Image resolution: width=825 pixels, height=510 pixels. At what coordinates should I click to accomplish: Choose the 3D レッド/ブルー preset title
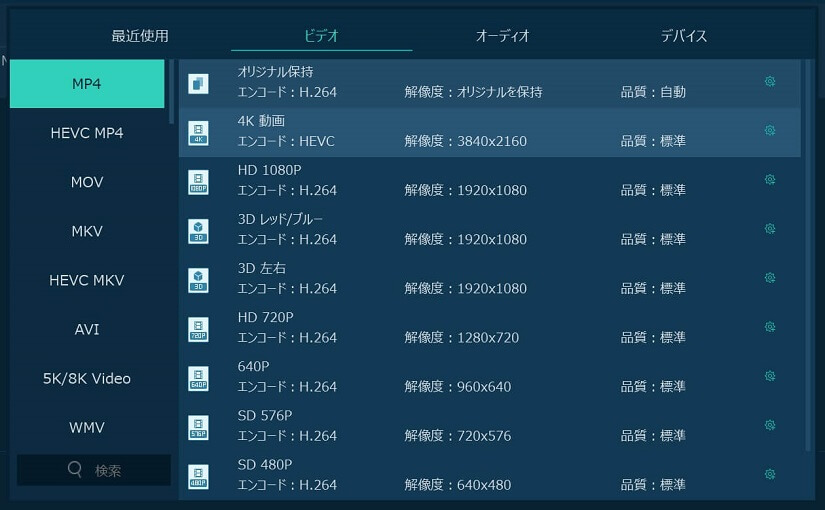(280, 219)
